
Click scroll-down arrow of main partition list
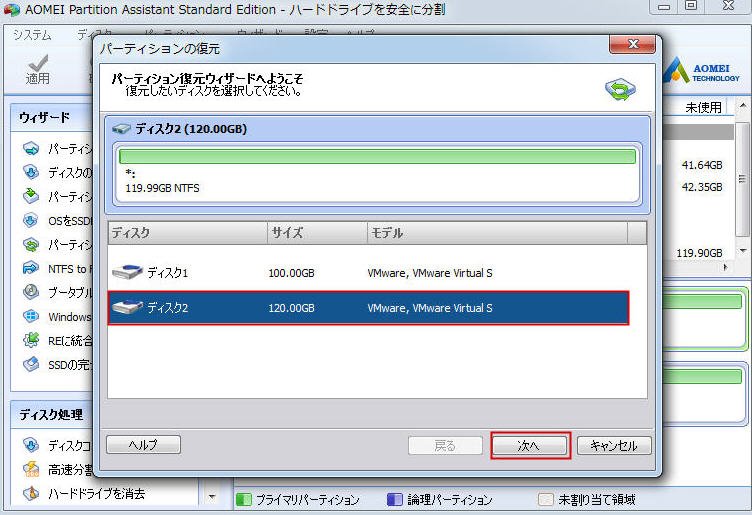pyautogui.click(x=742, y=251)
